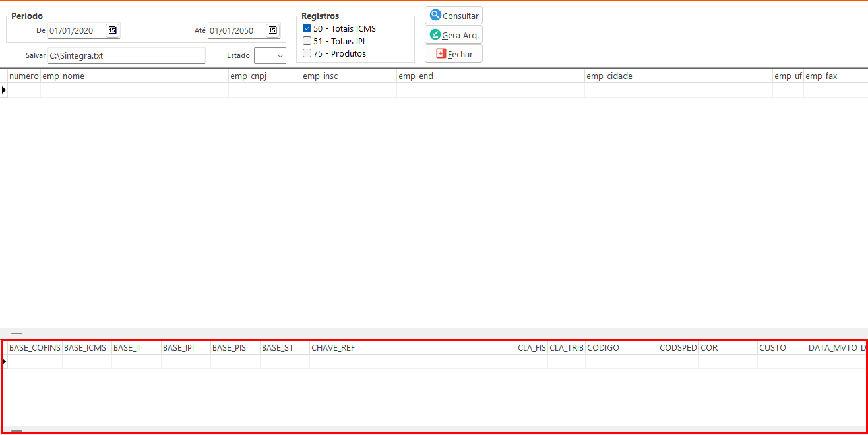This screenshot has width=868, height=435.
Task: Enable 75 - Produtos checkbox
Action: click(307, 53)
